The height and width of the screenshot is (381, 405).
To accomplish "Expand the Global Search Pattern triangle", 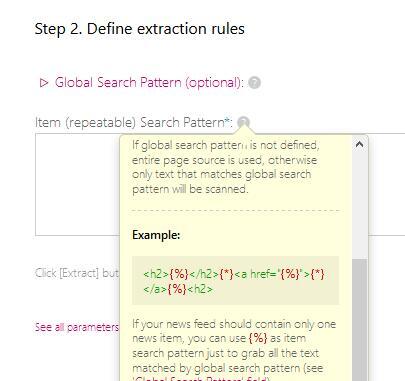I will [44, 83].
